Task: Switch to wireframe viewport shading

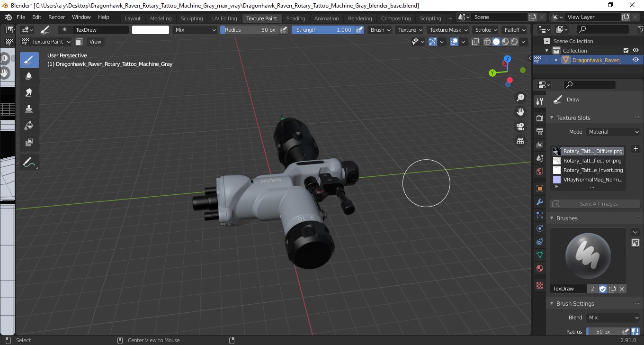Action: 487,42
